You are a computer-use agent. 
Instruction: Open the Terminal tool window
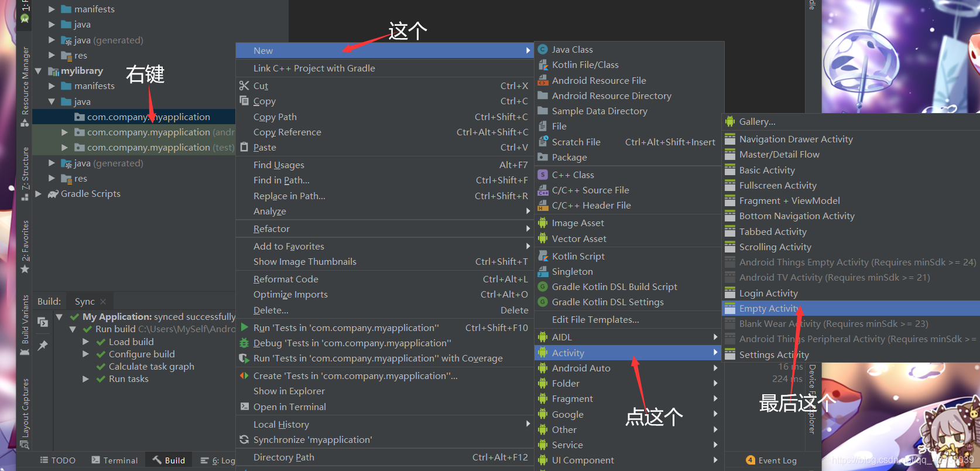tap(115, 460)
